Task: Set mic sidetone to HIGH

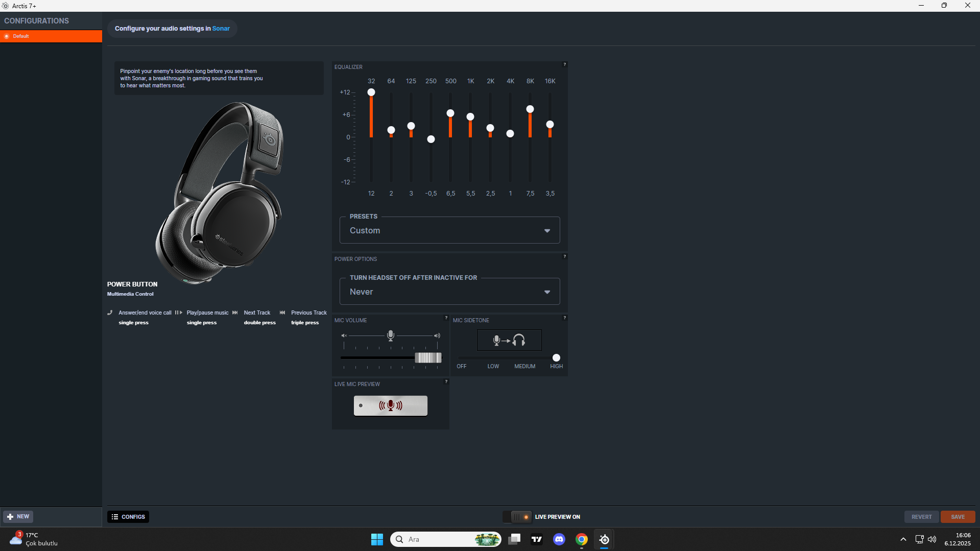Action: 557,366
